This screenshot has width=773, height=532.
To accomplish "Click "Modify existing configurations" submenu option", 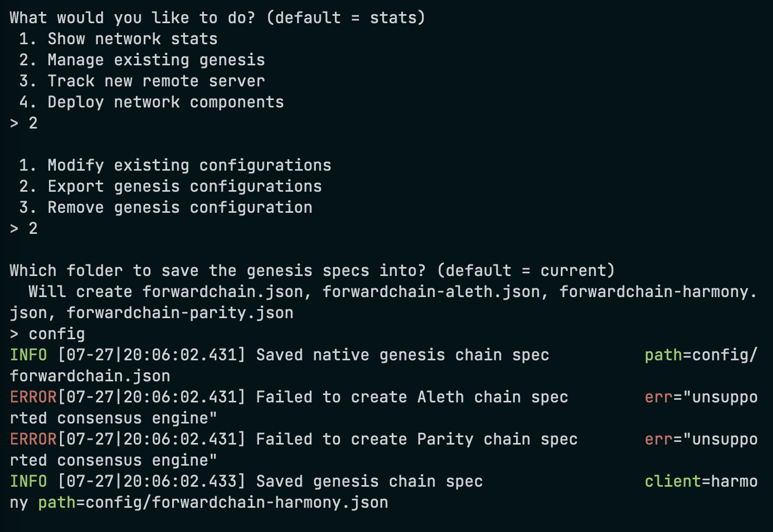I will pos(189,165).
